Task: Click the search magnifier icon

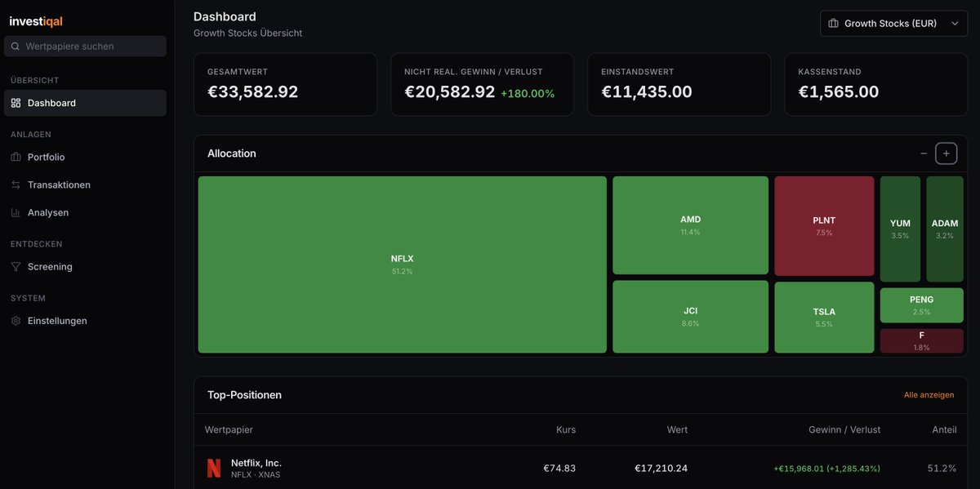Action: (x=16, y=47)
